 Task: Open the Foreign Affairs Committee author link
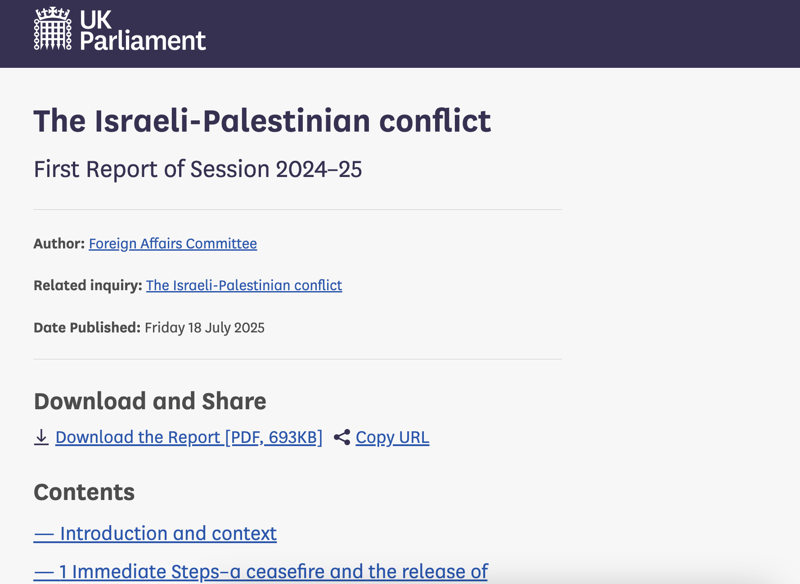173,243
